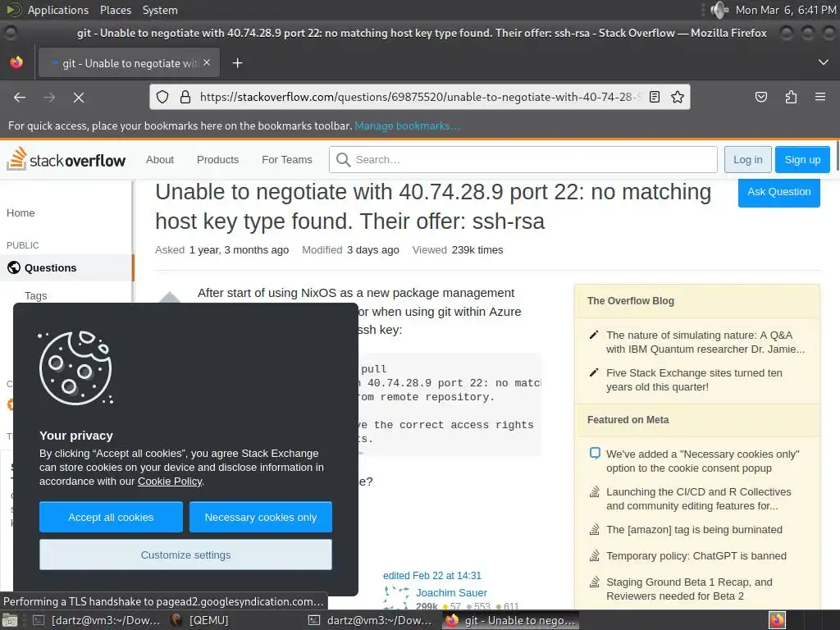Go back with the browser back arrow

pyautogui.click(x=20, y=97)
